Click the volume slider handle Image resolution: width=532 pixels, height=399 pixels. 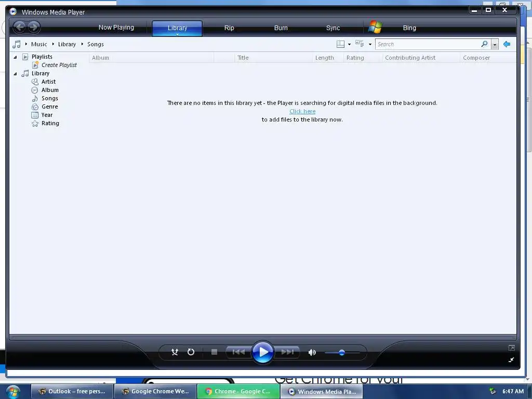tap(342, 353)
